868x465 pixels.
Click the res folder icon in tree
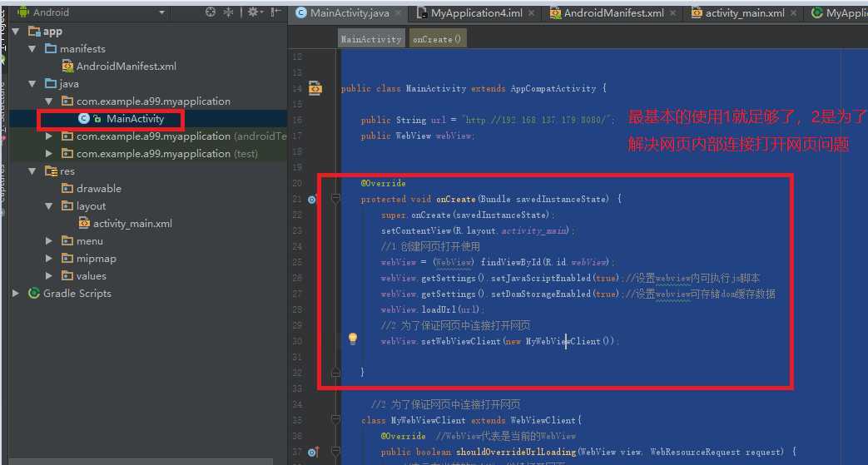(x=51, y=171)
